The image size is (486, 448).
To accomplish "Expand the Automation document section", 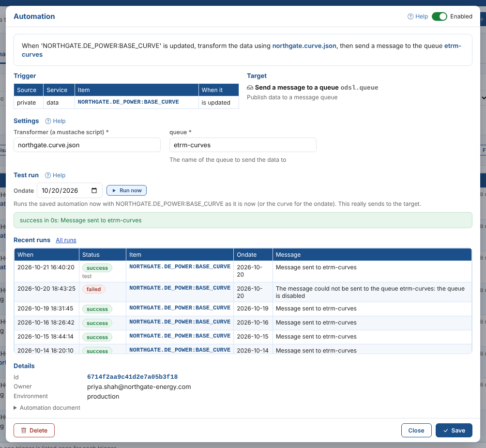I will pos(47,408).
